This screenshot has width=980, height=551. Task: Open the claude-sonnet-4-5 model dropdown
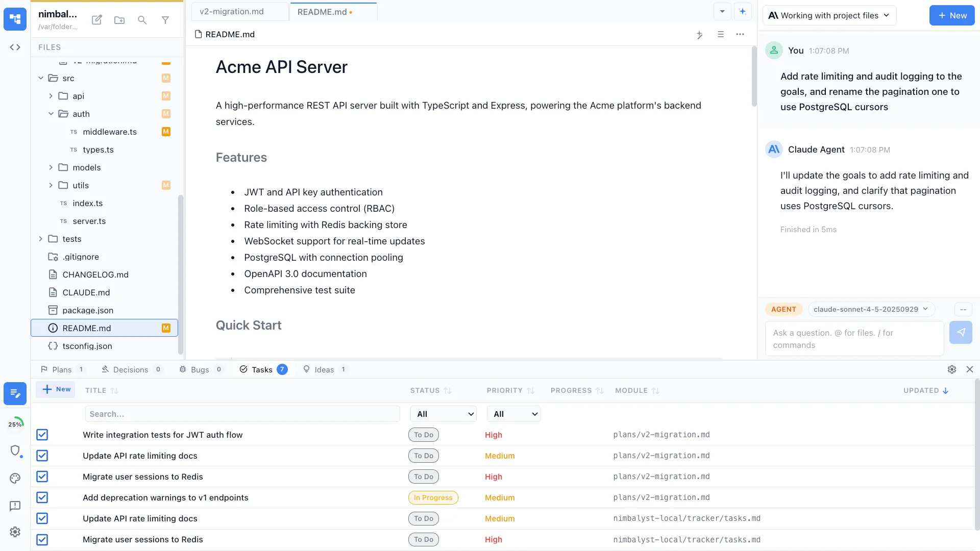(870, 309)
